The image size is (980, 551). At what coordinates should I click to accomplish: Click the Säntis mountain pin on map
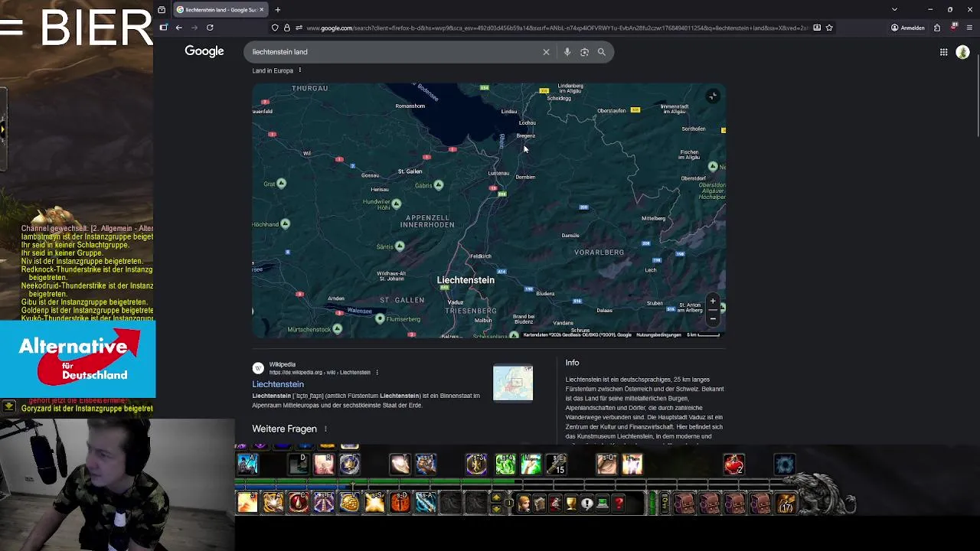click(400, 246)
